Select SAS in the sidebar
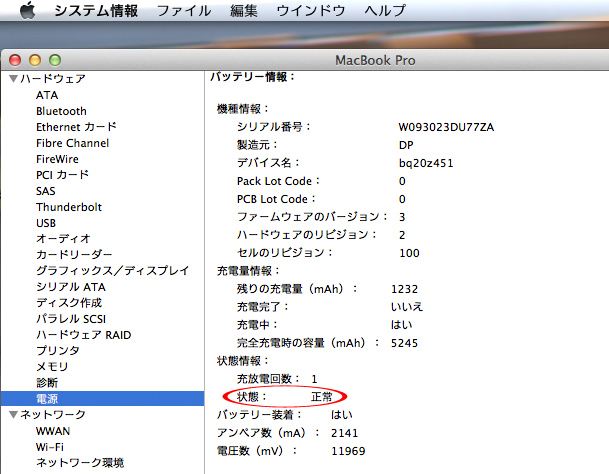 pyautogui.click(x=46, y=191)
